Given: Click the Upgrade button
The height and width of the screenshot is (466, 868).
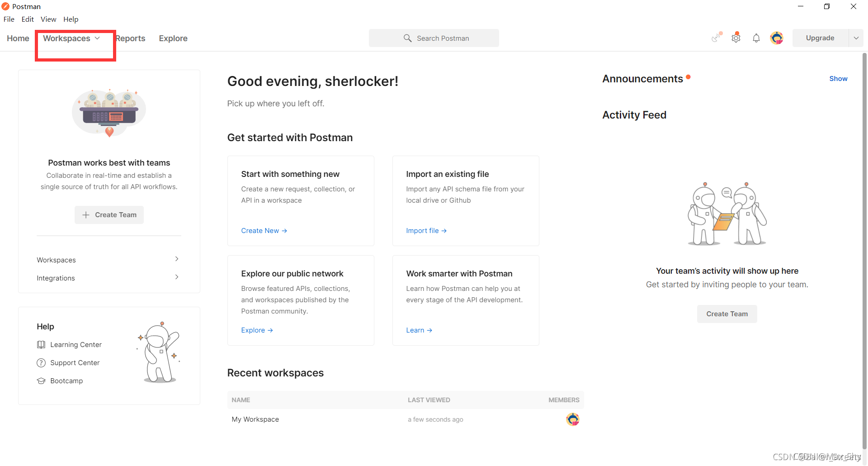Looking at the screenshot, I should tap(820, 38).
